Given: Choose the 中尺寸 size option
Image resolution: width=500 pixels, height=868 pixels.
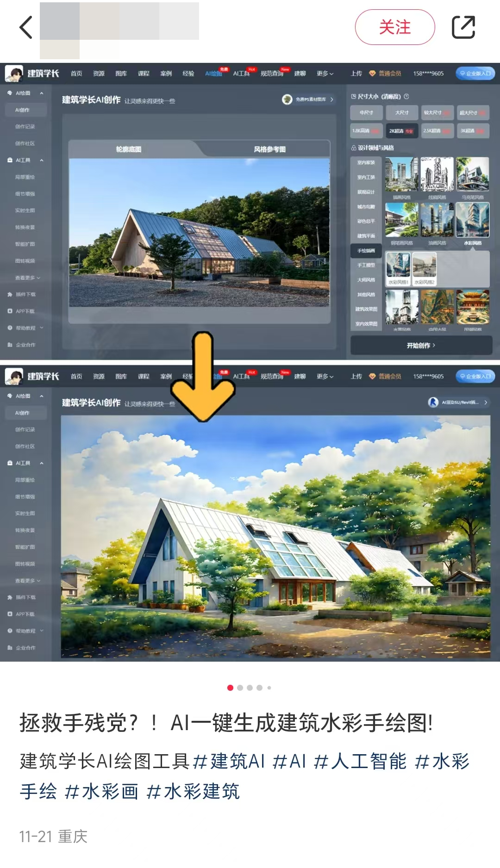Looking at the screenshot, I should coord(367,112).
